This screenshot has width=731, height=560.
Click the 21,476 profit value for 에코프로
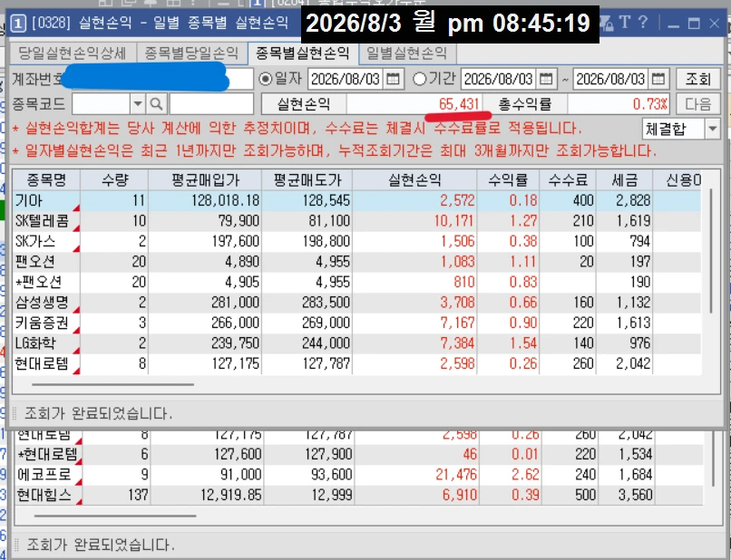pos(456,475)
